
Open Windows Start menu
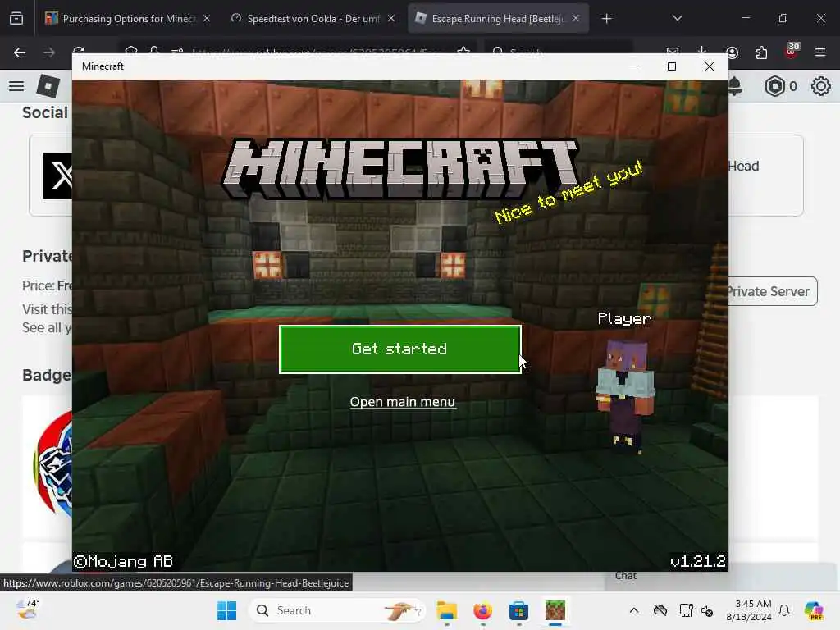[226, 610]
